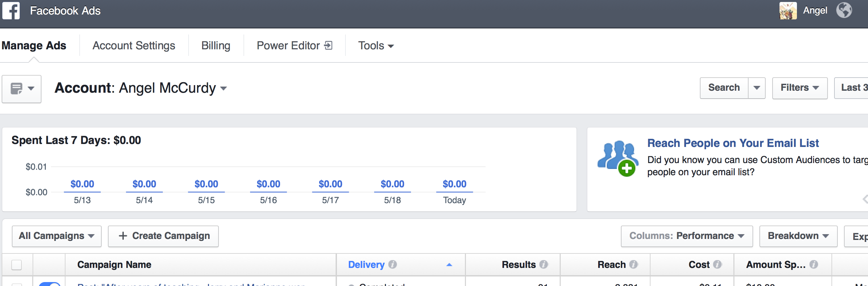This screenshot has width=868, height=286.
Task: Click the Delivery info icon
Action: click(392, 264)
